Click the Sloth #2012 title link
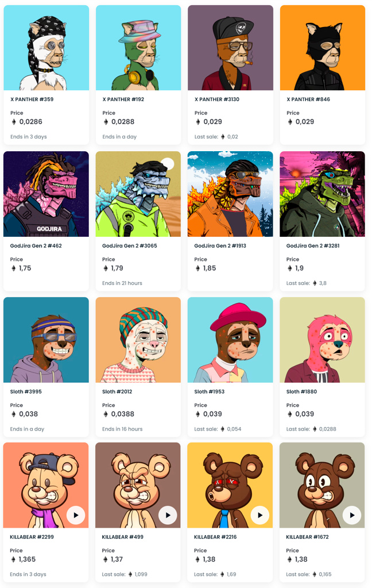This screenshot has width=372, height=588. pos(117,391)
